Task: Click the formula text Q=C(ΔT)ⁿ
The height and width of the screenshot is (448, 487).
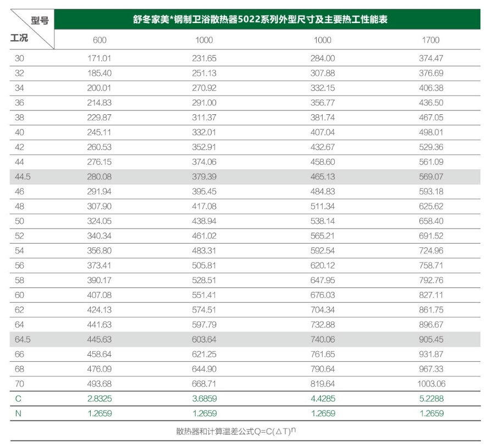Action: 275,431
